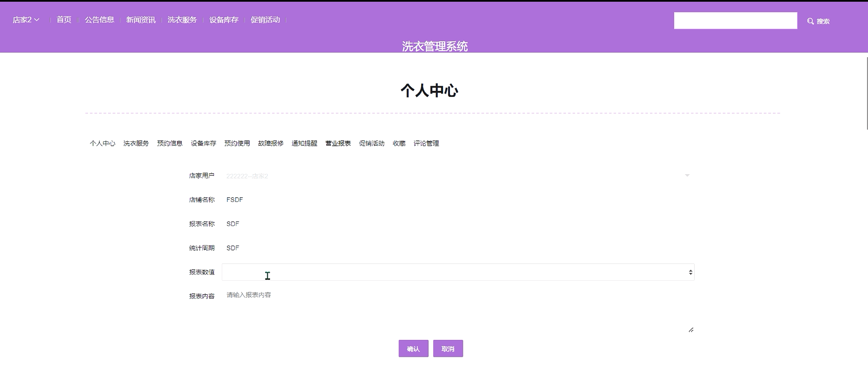Open 设备库存 in the top navigation
Viewport: 868px width, 381px height.
click(224, 20)
